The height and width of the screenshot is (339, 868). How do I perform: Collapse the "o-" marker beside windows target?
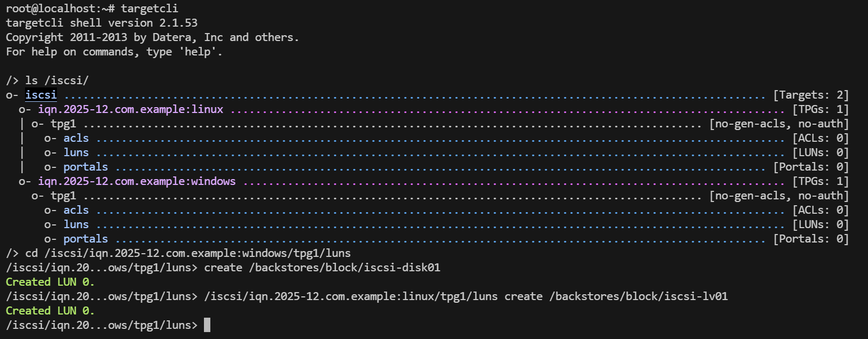point(24,181)
